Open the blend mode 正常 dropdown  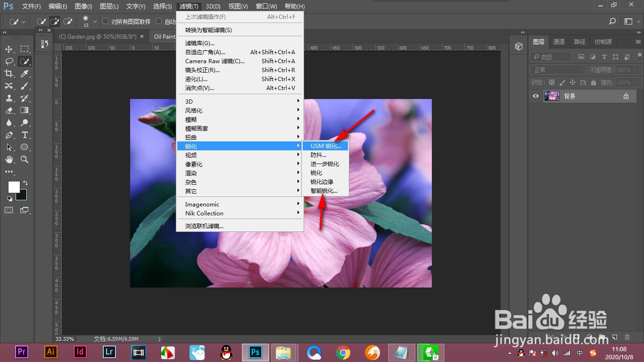click(558, 70)
